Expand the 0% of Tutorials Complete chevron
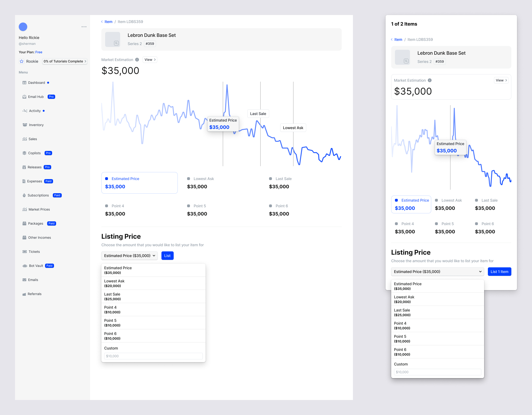This screenshot has height=415, width=532. 85,61
